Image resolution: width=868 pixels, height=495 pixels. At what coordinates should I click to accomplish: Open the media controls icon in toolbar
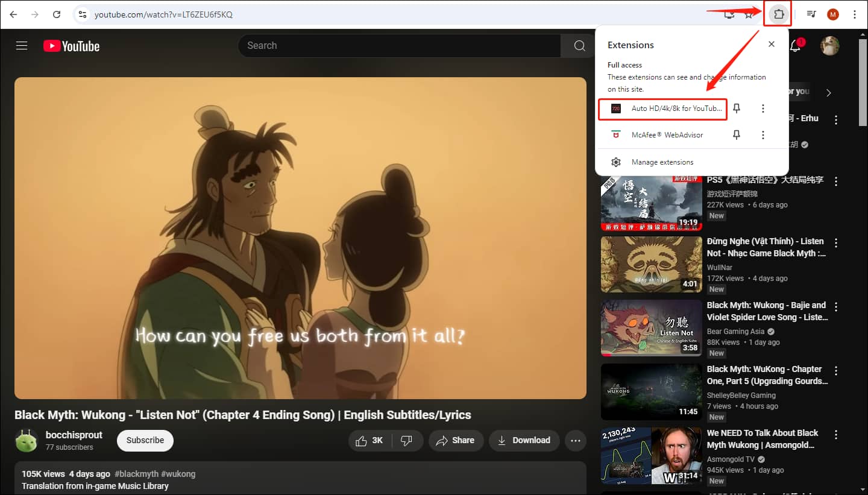tap(811, 14)
